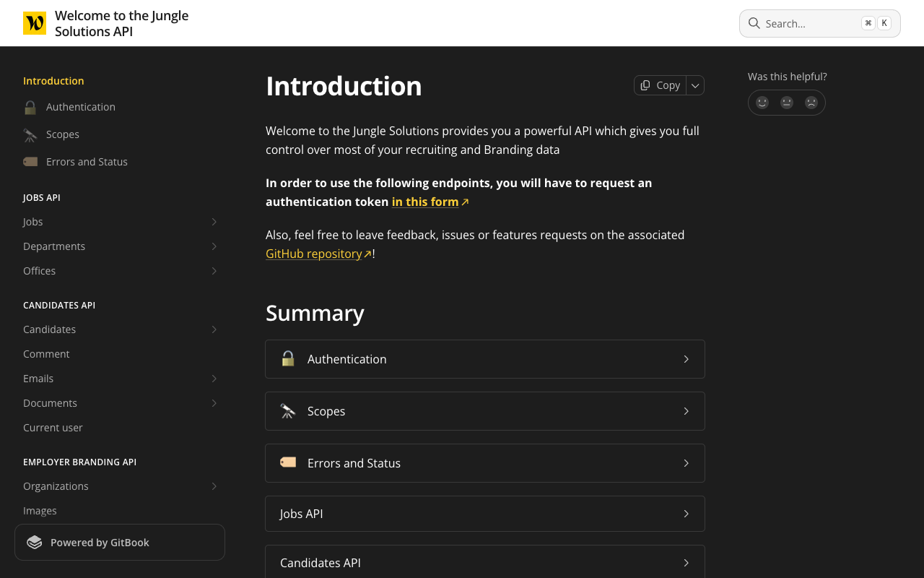The image size is (924, 578).
Task: Open the Candidates API summary card
Action: (485, 561)
